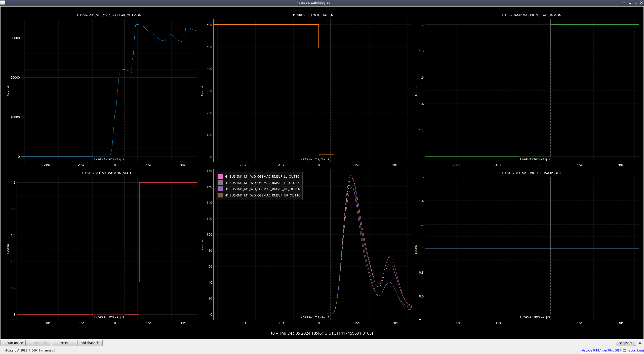This screenshot has height=354, width=644.
Task: Select the RMSLP_UL_OUT16 legend label
Action: coord(262,189)
